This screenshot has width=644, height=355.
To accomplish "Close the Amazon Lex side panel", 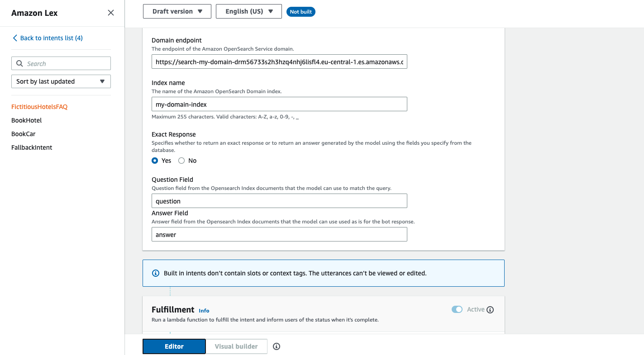I will coord(110,13).
